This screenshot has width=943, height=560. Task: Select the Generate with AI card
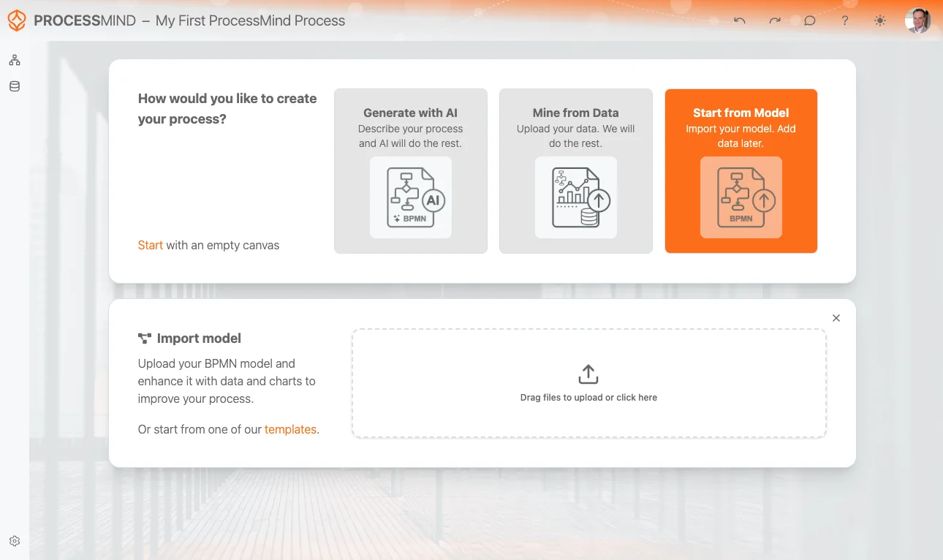point(411,171)
